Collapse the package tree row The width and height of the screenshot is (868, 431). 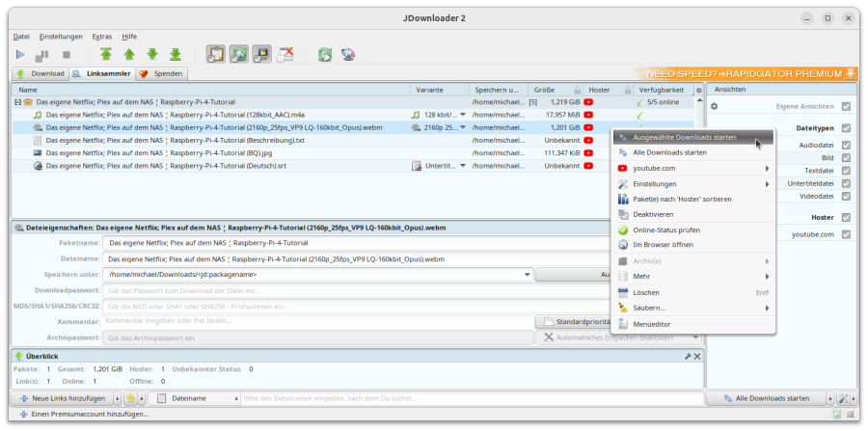coord(17,102)
